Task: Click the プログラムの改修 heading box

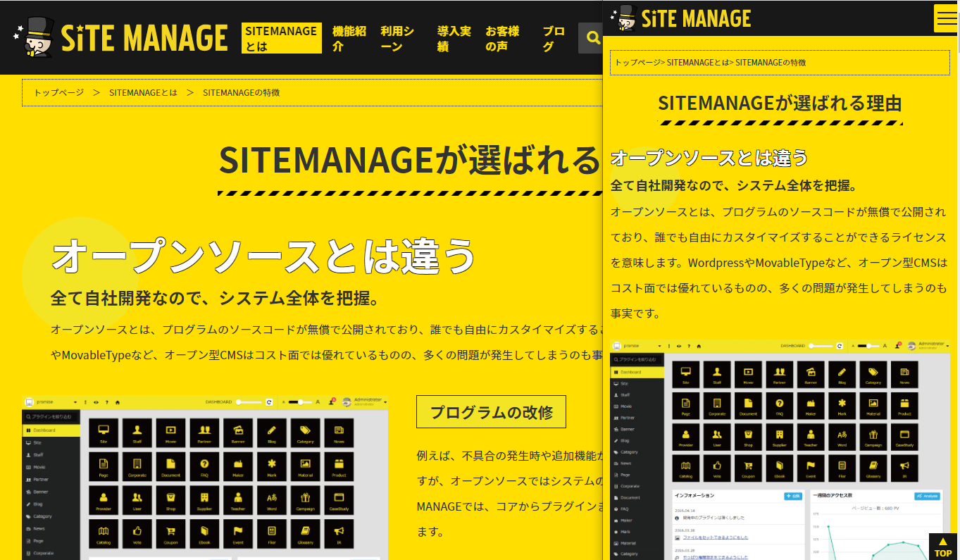Action: 491,411
